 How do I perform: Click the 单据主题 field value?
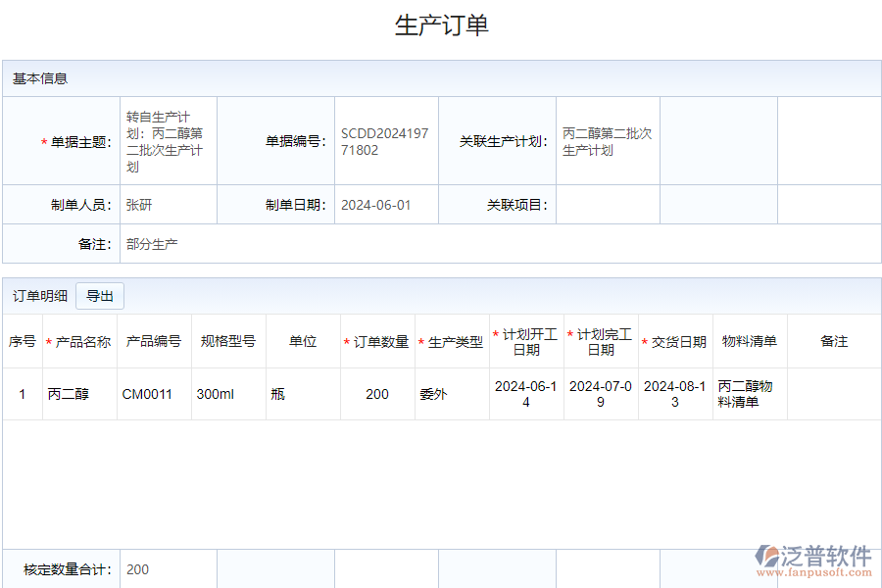167,142
